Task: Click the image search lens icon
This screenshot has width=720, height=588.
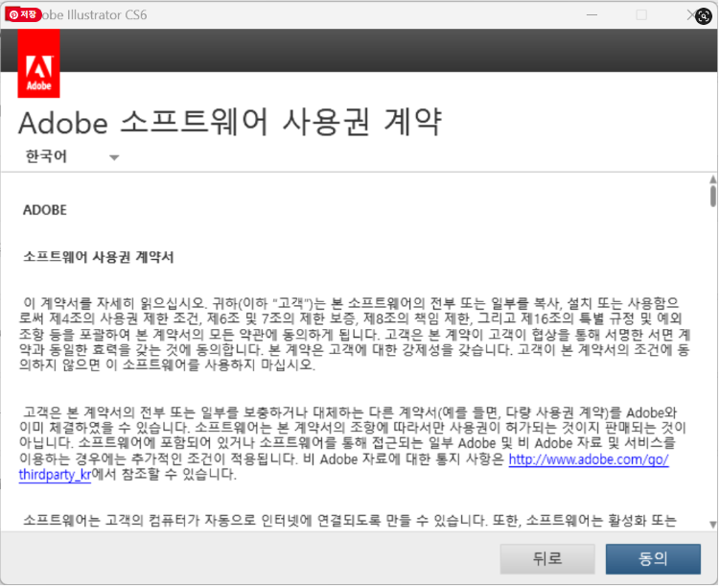Action: click(x=704, y=16)
